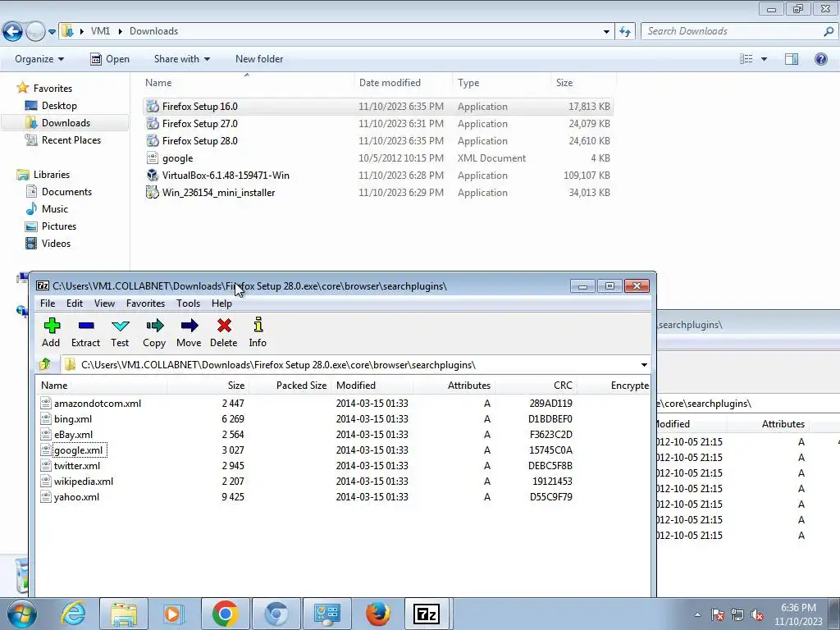Open the File menu in 7-Zip
The image size is (840, 630).
click(48, 304)
